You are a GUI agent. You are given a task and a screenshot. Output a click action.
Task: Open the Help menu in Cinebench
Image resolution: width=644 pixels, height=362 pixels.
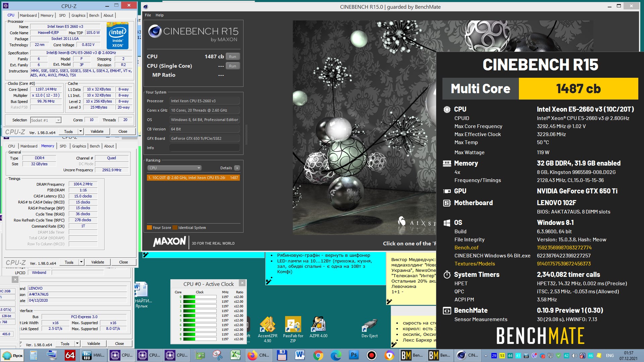(160, 15)
